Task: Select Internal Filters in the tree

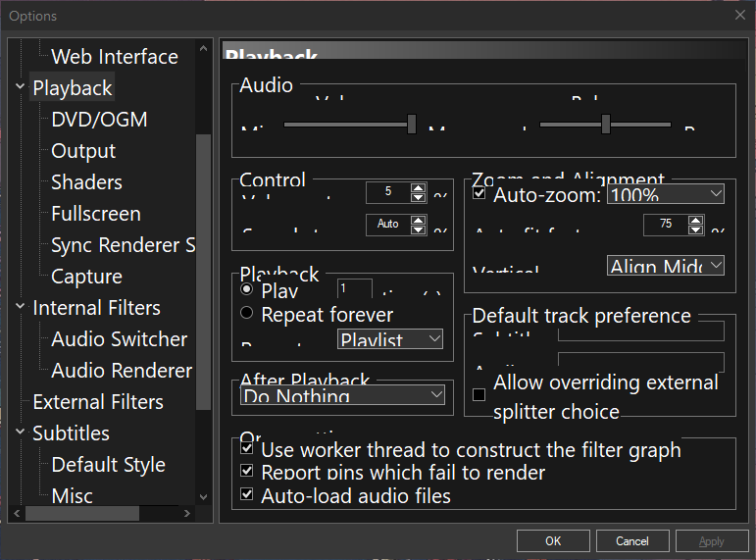Action: tap(96, 308)
